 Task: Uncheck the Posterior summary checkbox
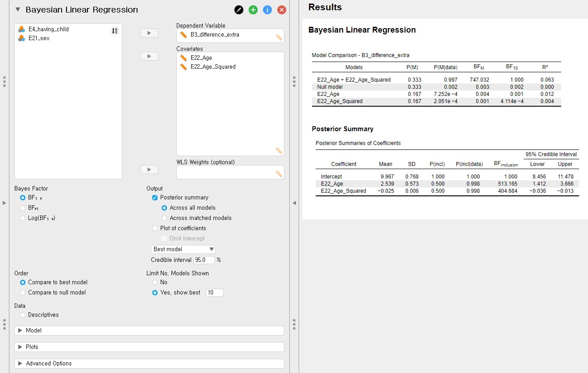point(154,198)
